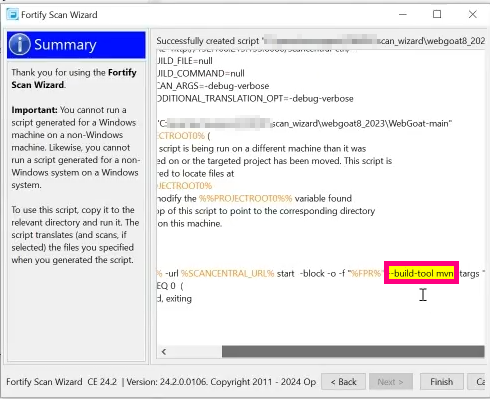Close the Fortify Scan Wizard window
Viewport: 490px width, 399px height.
coord(473,14)
